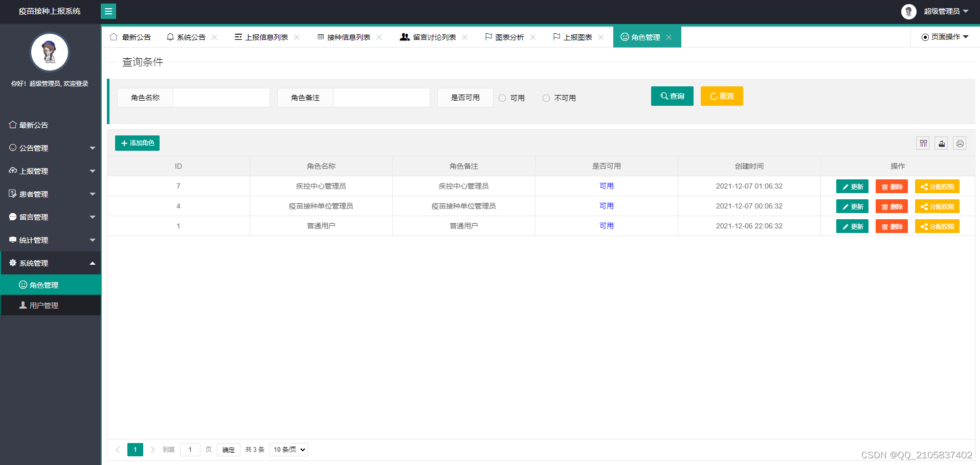980x465 pixels.
Task: Click 疫苗接种上报系统 title
Action: pos(50,11)
